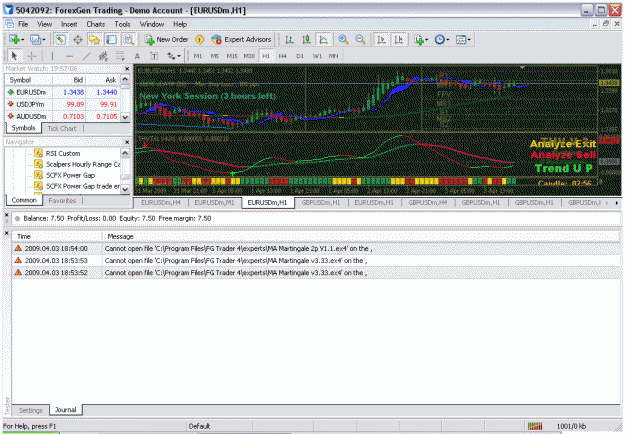Click Navigator scroll down arrow
This screenshot has height=434, width=625.
[x=125, y=189]
